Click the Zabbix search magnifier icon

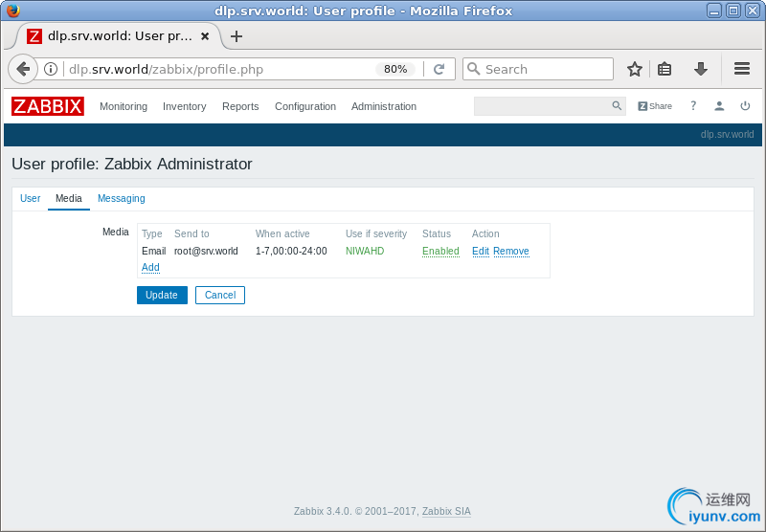[617, 106]
